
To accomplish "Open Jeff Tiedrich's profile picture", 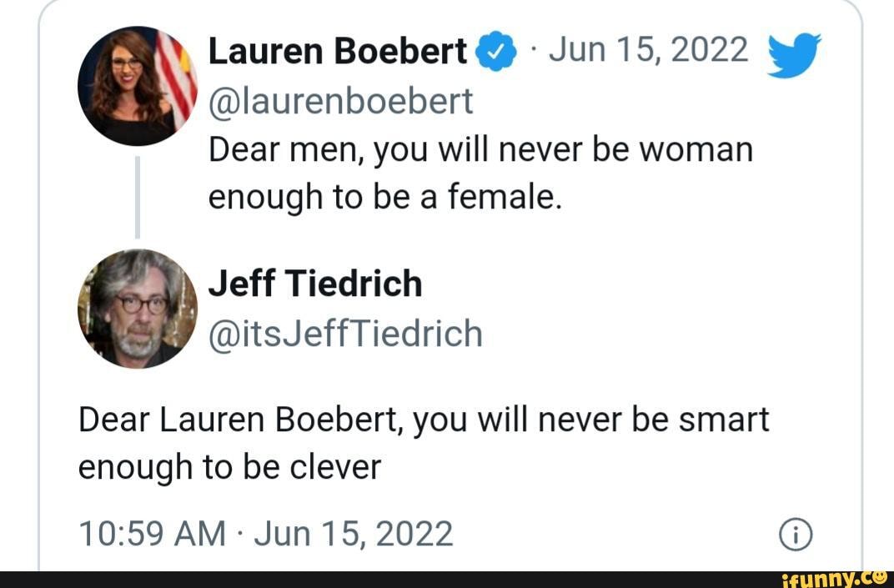I will tap(138, 309).
